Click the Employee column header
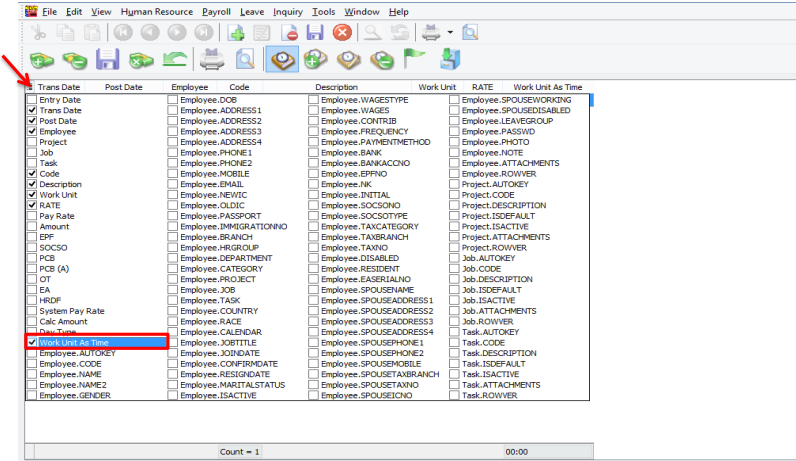The image size is (796, 461). pyautogui.click(x=190, y=87)
